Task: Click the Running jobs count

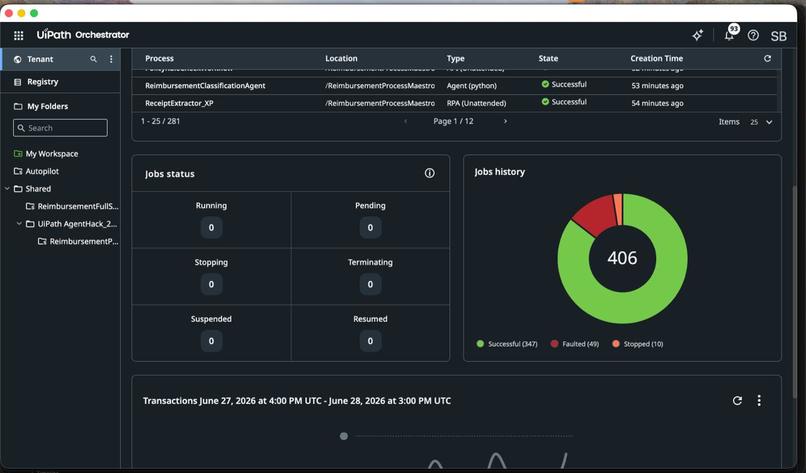Action: (211, 227)
